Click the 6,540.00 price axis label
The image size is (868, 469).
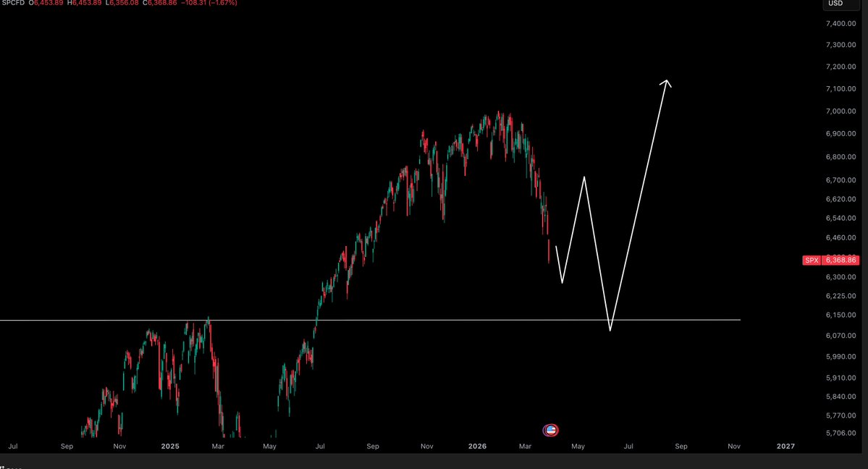click(840, 219)
